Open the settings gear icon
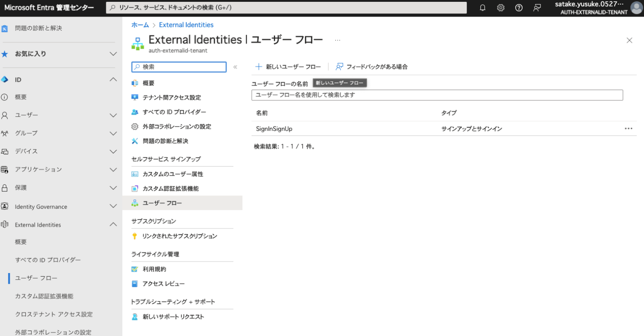 pyautogui.click(x=501, y=8)
